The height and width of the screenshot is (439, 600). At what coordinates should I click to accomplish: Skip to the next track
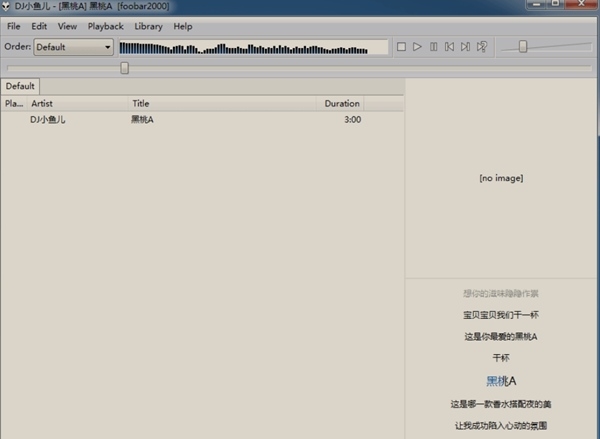click(465, 47)
